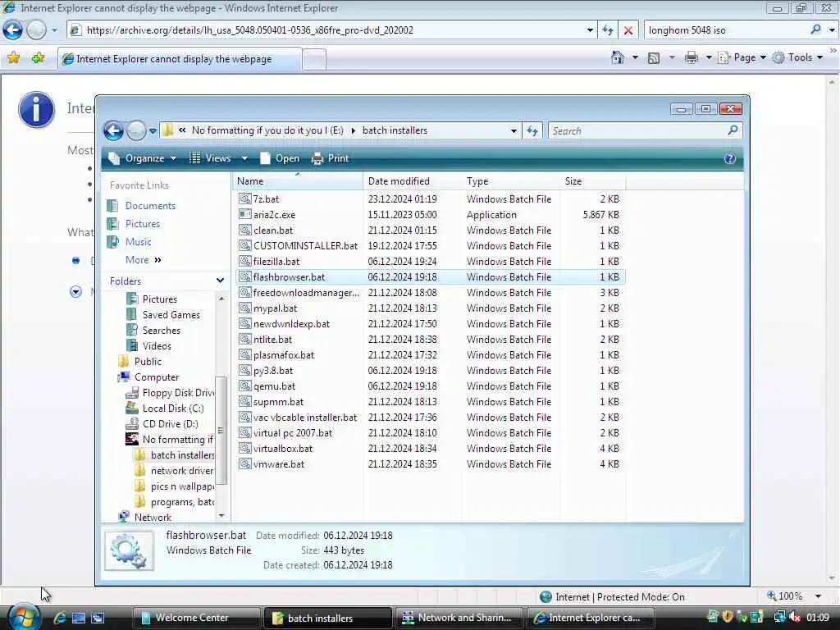Select the 7z.bat file icon
Image resolution: width=840 pixels, height=630 pixels.
coord(244,199)
